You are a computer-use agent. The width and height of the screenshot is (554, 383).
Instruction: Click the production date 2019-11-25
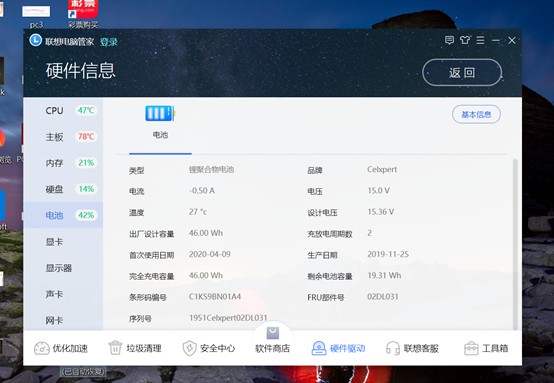[x=388, y=254]
